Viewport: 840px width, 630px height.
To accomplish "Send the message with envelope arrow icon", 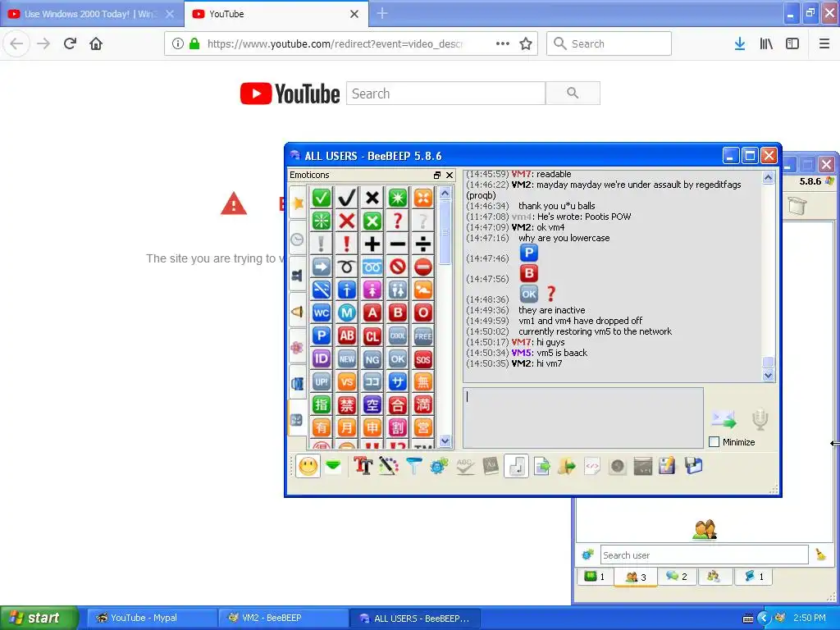I will click(724, 419).
